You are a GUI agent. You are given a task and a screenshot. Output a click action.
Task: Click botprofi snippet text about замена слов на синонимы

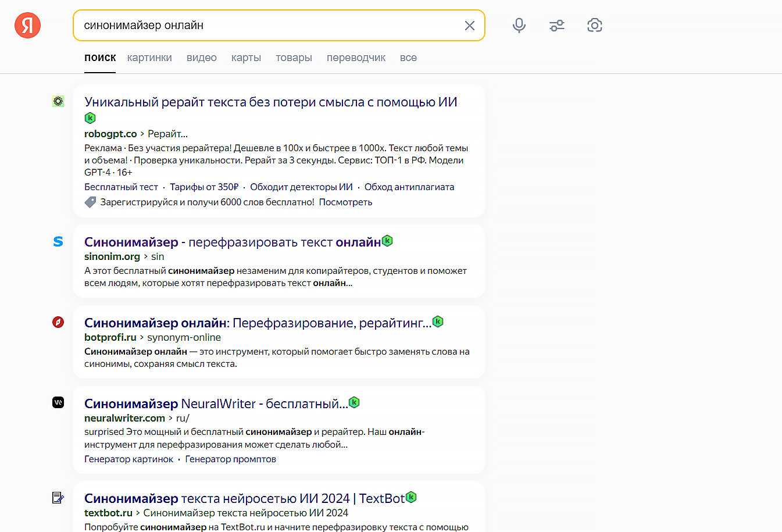(277, 358)
